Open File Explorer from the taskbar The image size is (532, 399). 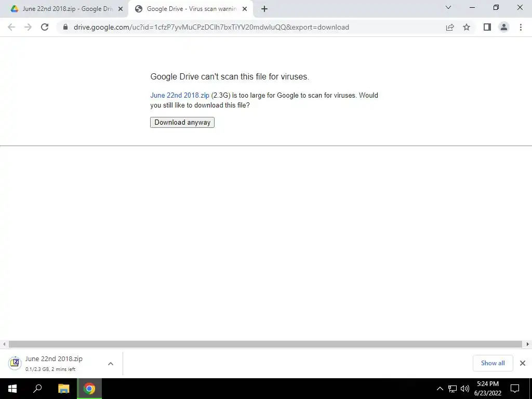tap(63, 389)
